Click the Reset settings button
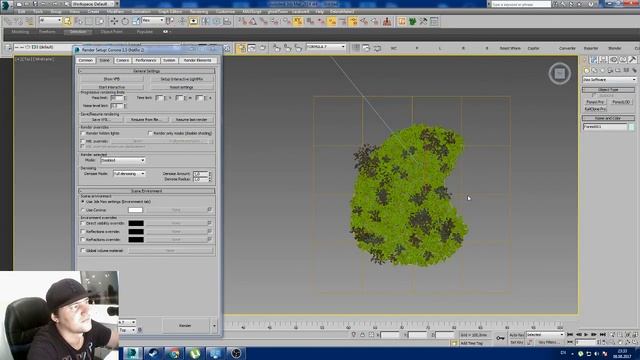Screen dimensions: 640x360 pyautogui.click(x=181, y=87)
